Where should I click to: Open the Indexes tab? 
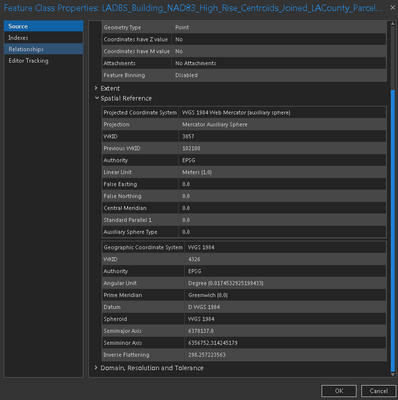[x=43, y=38]
